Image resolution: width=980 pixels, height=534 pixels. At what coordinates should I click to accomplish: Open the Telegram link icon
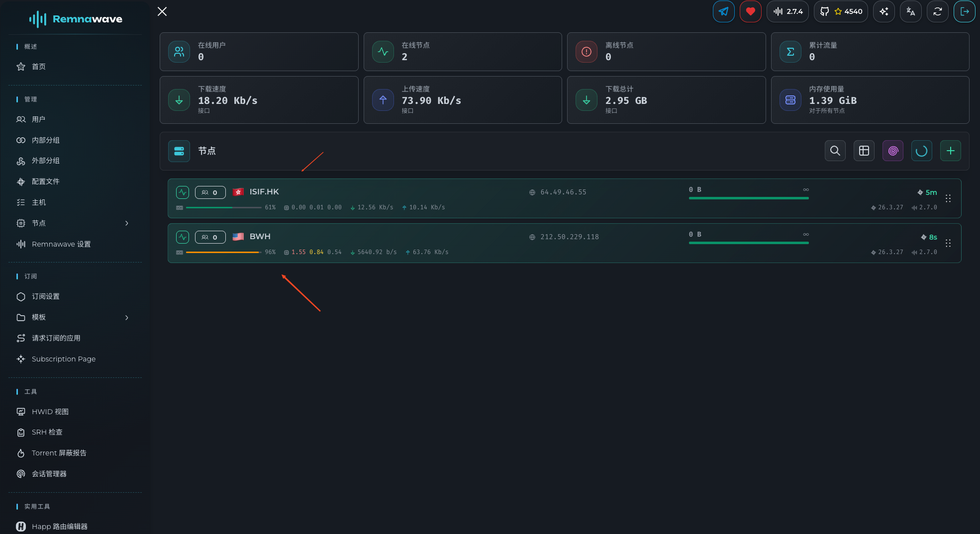pos(723,11)
